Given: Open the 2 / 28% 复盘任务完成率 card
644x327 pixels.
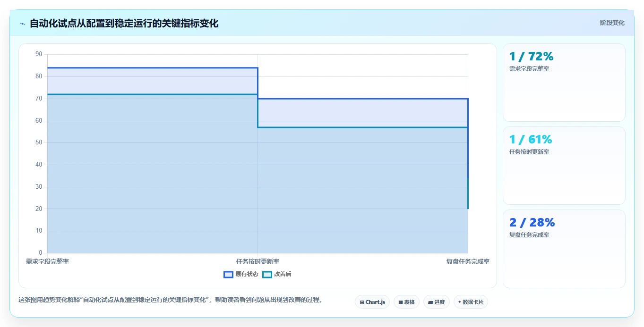Looking at the screenshot, I should pos(564,249).
